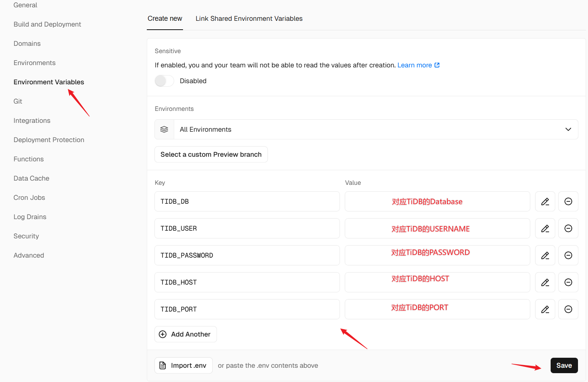Open Deployment Protection in the sidebar

(49, 140)
